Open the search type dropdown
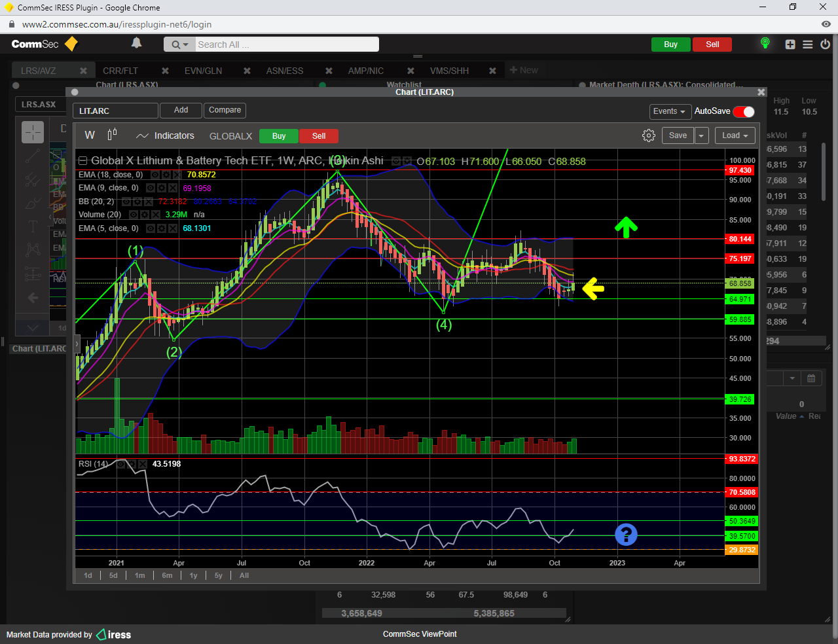Viewport: 838px width, 644px height. [179, 45]
